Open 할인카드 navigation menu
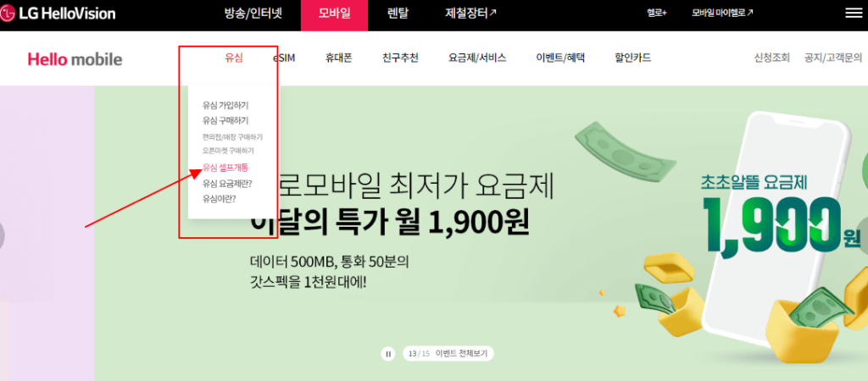 [x=632, y=58]
